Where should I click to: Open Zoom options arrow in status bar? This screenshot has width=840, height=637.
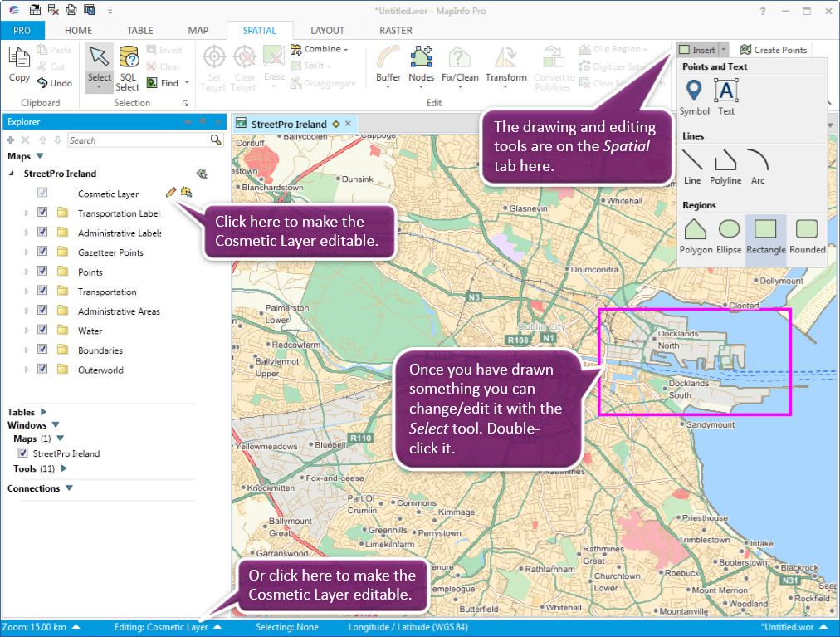click(x=76, y=627)
